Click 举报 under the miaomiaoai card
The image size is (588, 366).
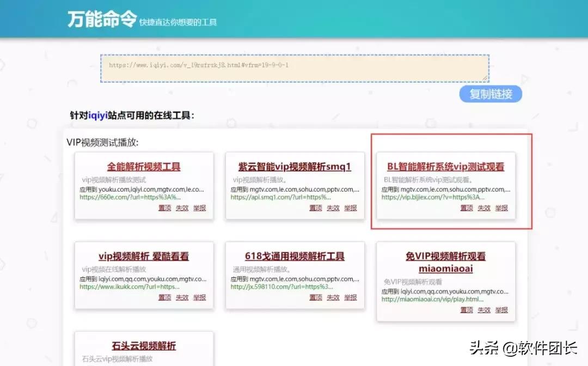point(501,309)
